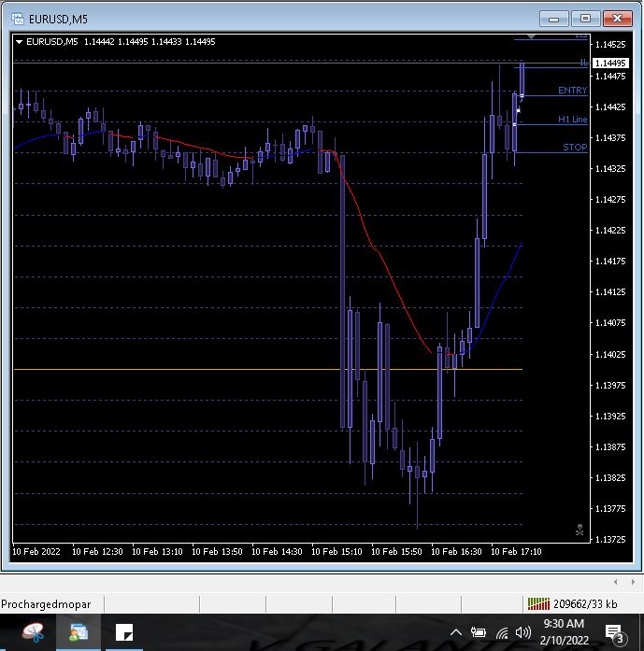Open the Wi-Fi network tray icon
This screenshot has width=644, height=651.
click(x=502, y=633)
